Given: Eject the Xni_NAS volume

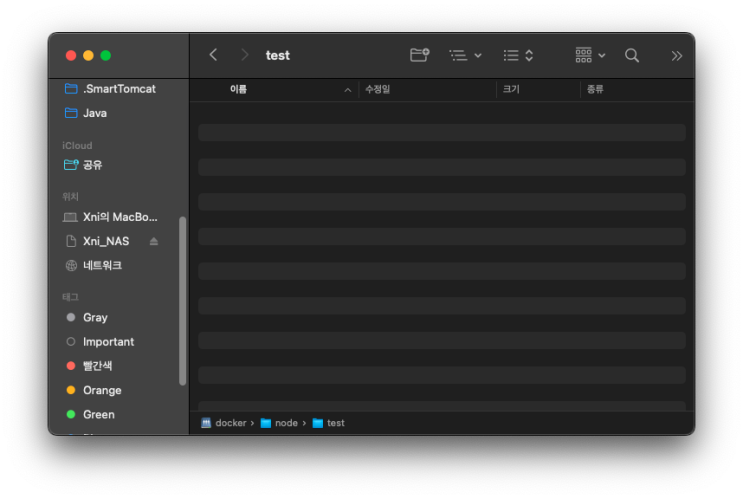Looking at the screenshot, I should [x=154, y=242].
